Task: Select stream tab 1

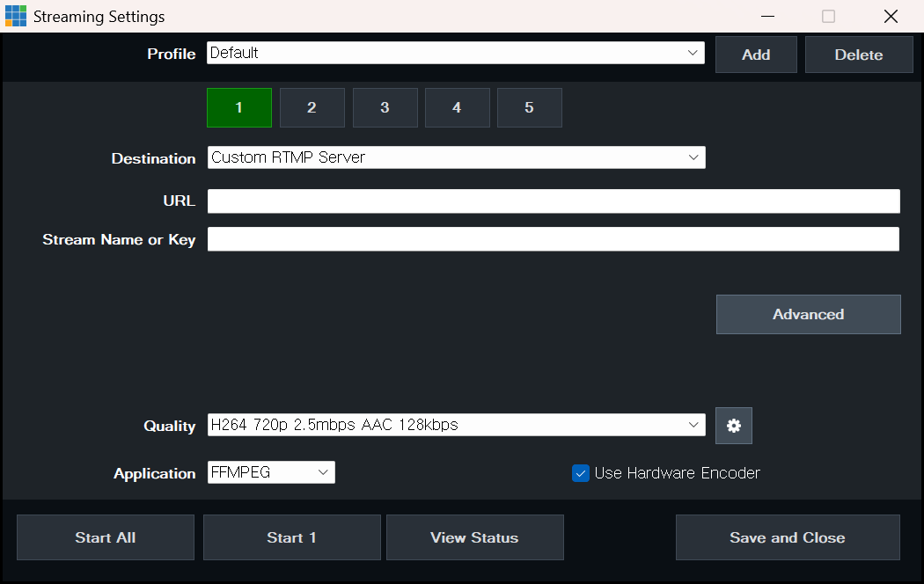Action: (239, 107)
